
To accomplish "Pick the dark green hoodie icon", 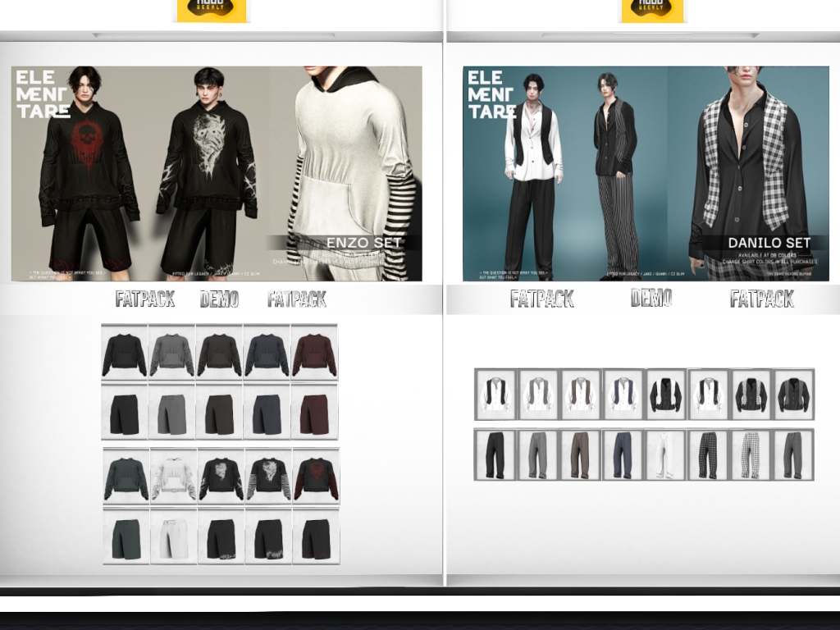I will click(x=126, y=478).
